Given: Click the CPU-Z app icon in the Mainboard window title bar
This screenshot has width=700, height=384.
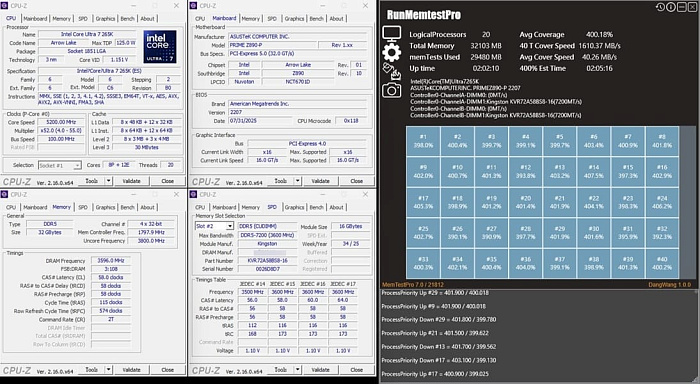Looking at the screenshot, I should tap(193, 6).
